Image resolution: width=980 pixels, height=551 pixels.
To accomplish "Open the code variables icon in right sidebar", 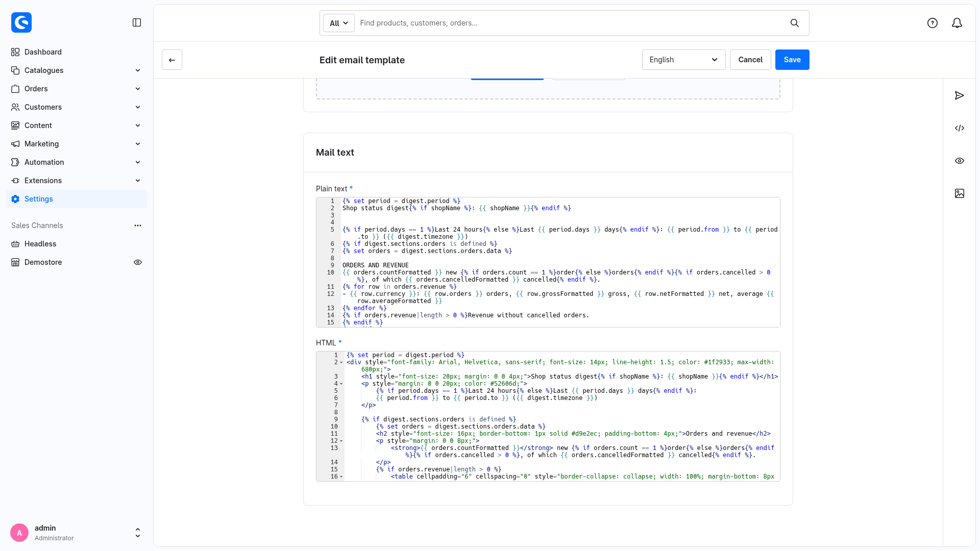I will pos(960,128).
